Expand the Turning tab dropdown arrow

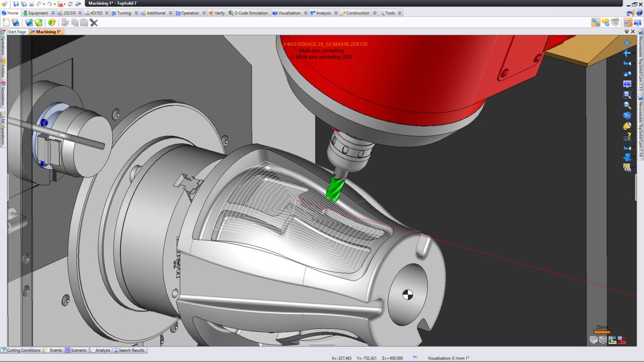click(x=135, y=13)
